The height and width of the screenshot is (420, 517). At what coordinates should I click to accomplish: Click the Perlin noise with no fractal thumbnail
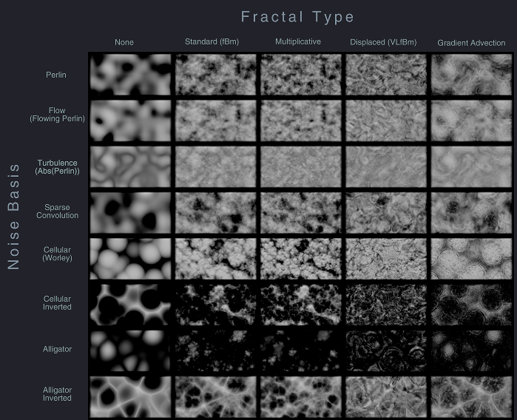131,75
